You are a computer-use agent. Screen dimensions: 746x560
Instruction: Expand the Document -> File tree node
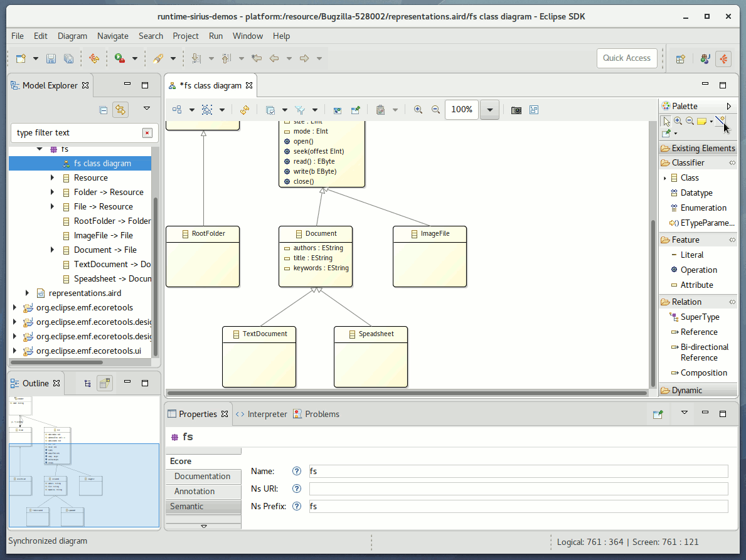pos(51,250)
